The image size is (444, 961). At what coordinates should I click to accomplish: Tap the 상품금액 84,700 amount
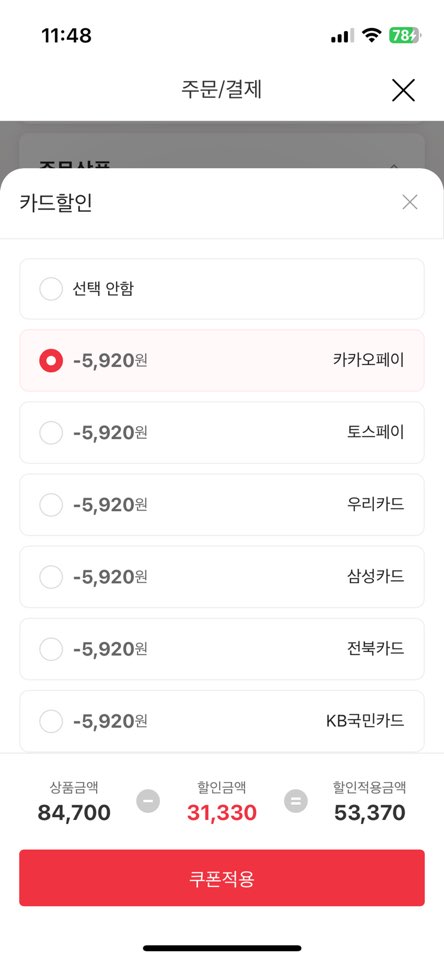click(x=74, y=813)
